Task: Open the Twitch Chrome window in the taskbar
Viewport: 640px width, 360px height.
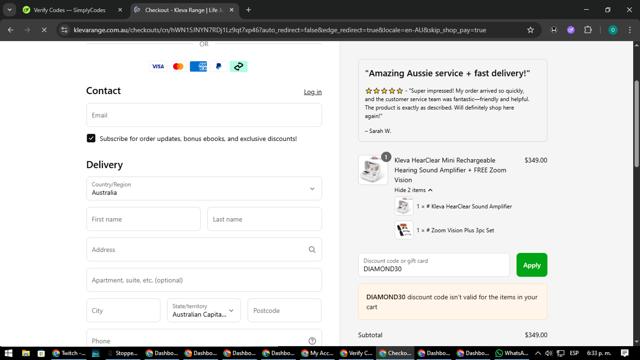Action: (x=69, y=353)
